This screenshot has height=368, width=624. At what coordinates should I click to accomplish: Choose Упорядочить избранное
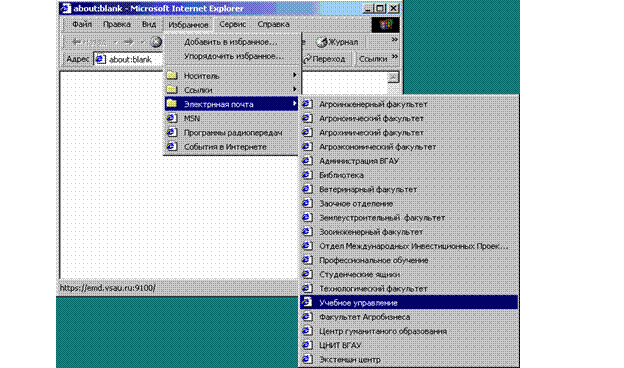click(x=232, y=56)
